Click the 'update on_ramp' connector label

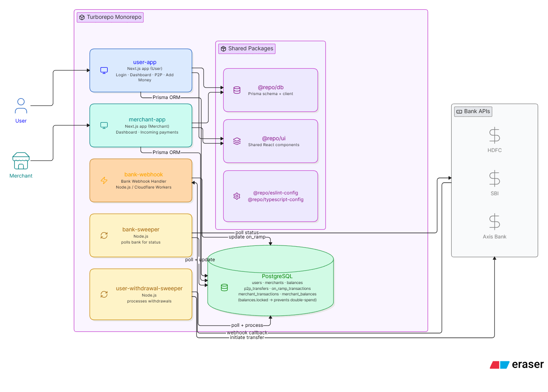coord(247,237)
